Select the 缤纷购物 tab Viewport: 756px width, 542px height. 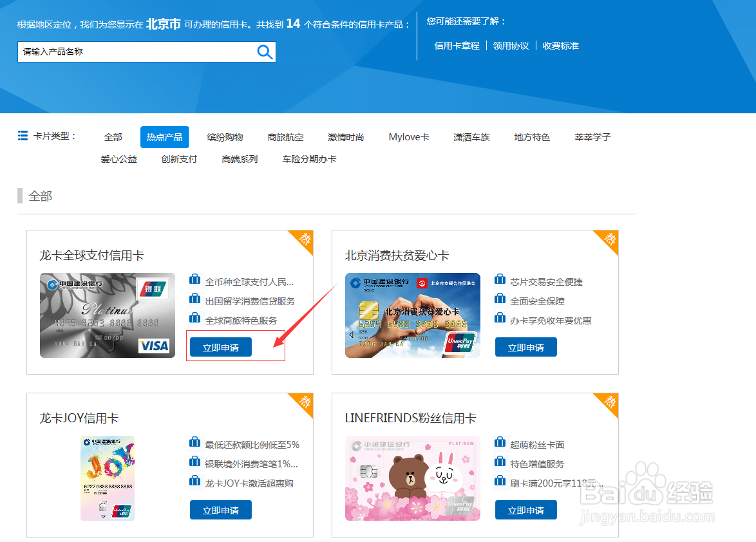(225, 137)
